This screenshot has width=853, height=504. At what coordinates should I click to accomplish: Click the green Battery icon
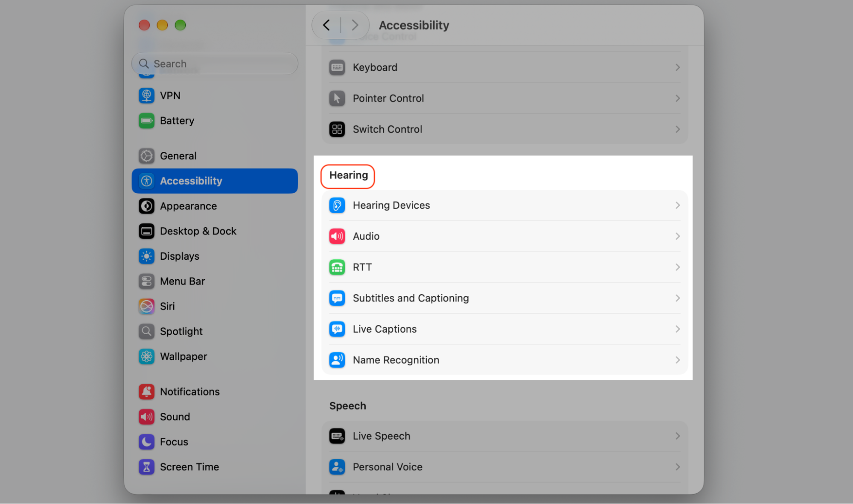click(x=146, y=121)
